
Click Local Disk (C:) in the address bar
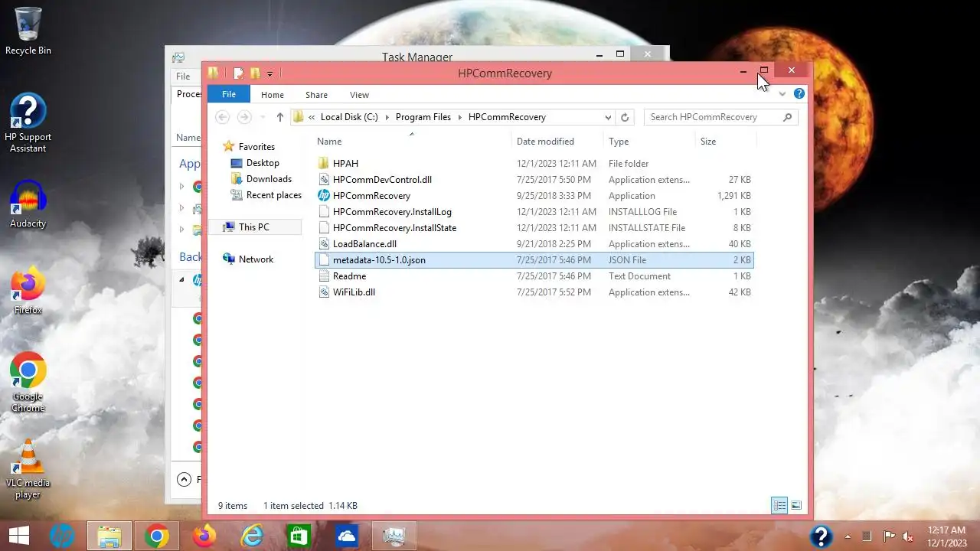point(349,117)
